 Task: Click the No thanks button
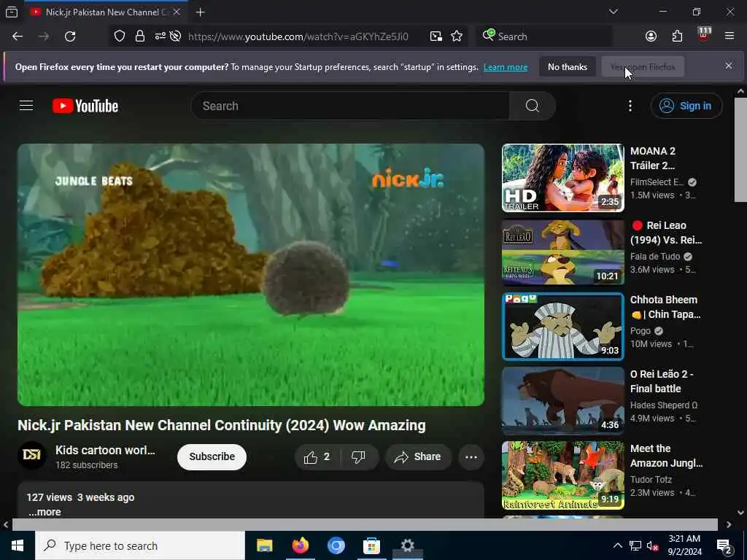(x=568, y=67)
